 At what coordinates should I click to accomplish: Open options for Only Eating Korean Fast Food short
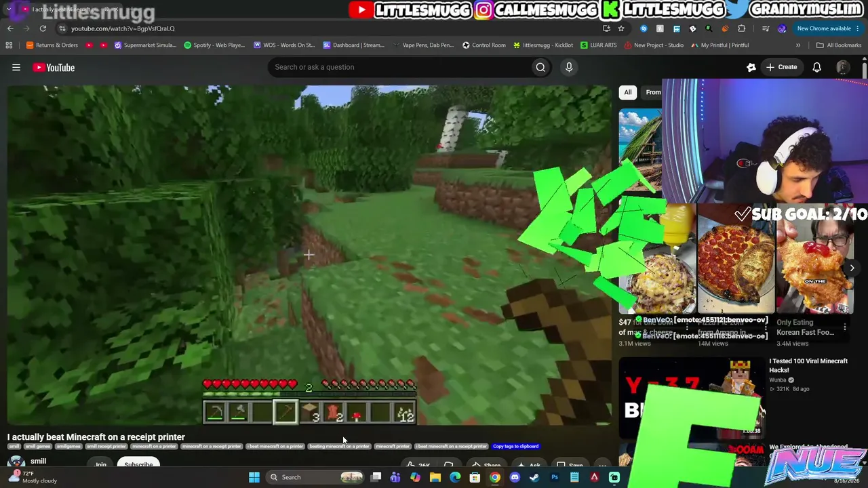[x=845, y=327]
